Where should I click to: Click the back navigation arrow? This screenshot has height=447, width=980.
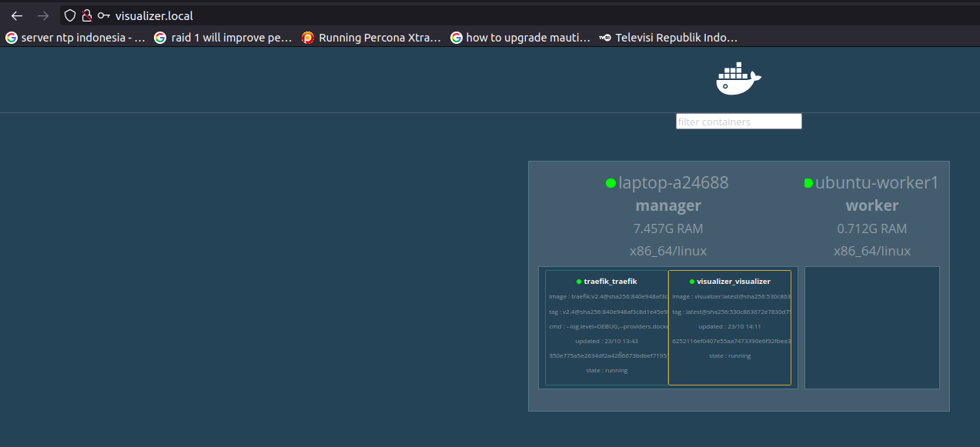click(x=17, y=15)
